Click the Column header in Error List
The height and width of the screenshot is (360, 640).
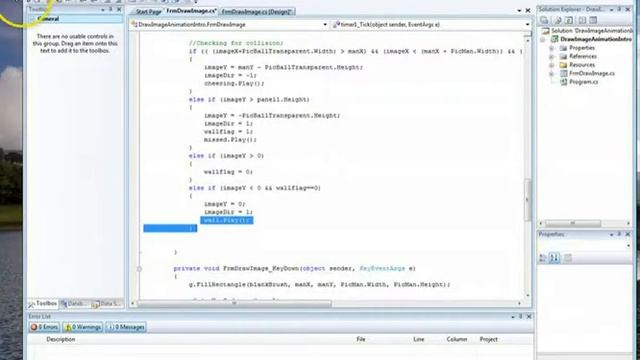tap(456, 339)
